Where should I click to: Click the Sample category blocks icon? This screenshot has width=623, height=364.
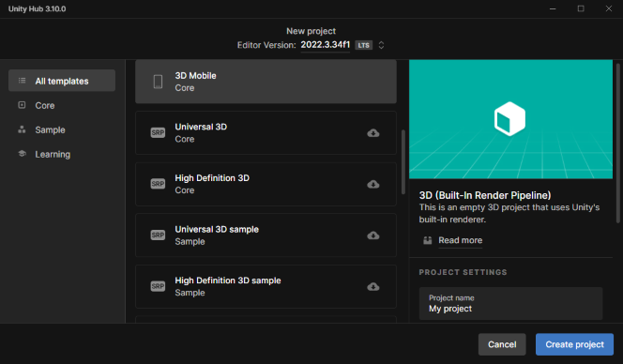pos(22,129)
